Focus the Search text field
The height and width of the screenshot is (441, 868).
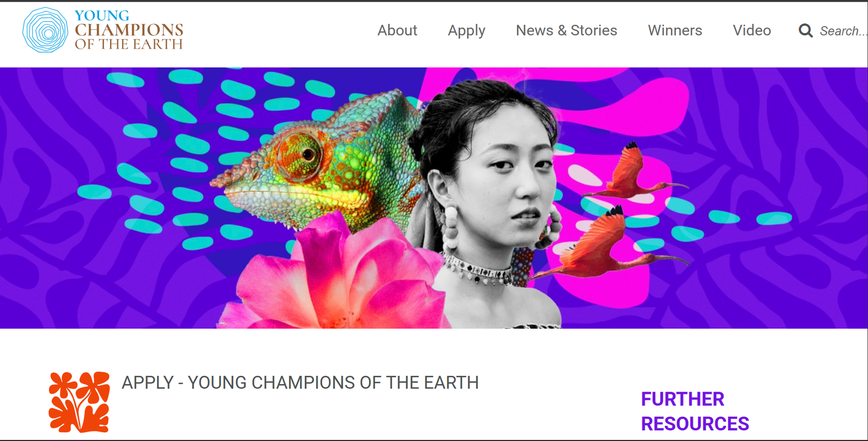tap(844, 31)
